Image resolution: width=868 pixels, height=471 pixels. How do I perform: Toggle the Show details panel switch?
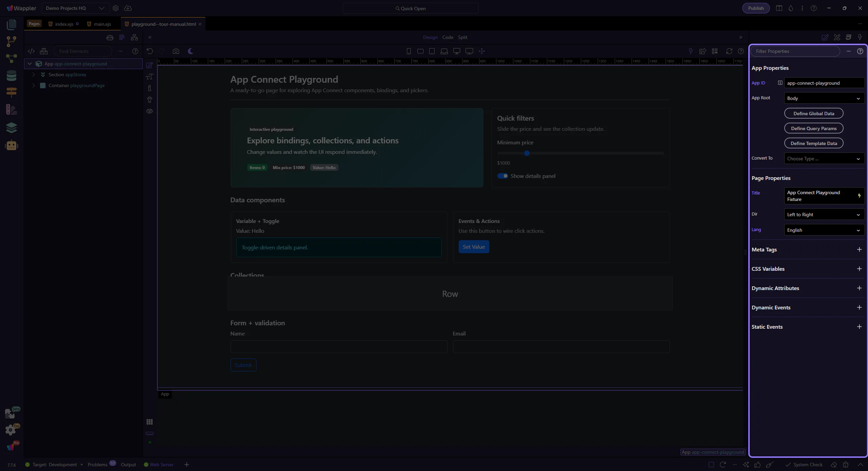[502, 176]
